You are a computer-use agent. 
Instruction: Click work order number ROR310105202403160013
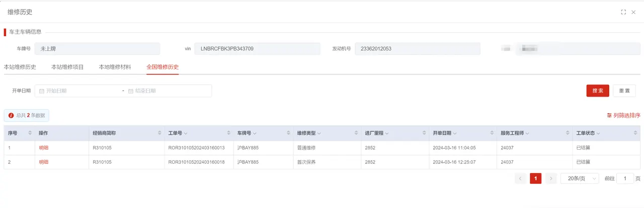pyautogui.click(x=196, y=148)
